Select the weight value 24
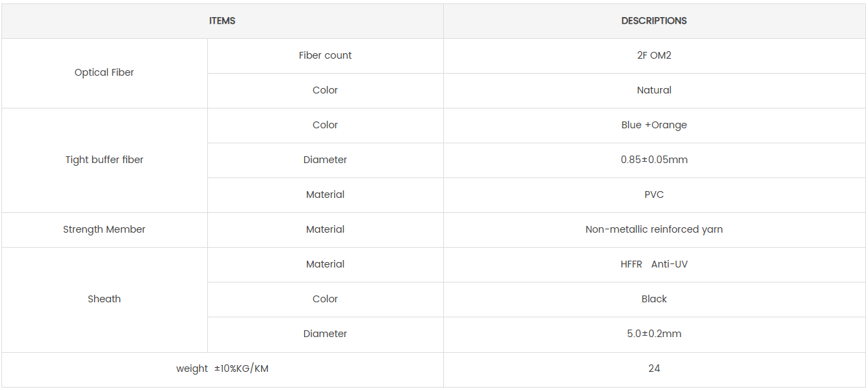This screenshot has width=868, height=391. pyautogui.click(x=654, y=368)
